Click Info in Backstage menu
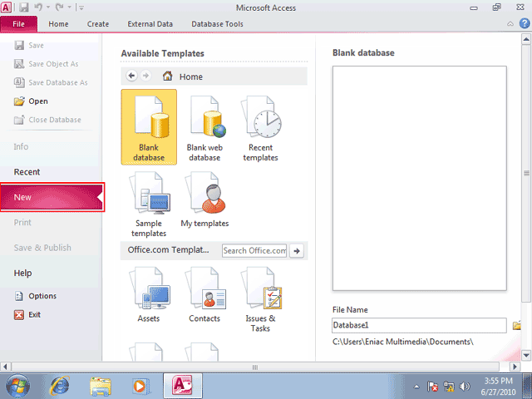532x399 pixels. (x=21, y=146)
